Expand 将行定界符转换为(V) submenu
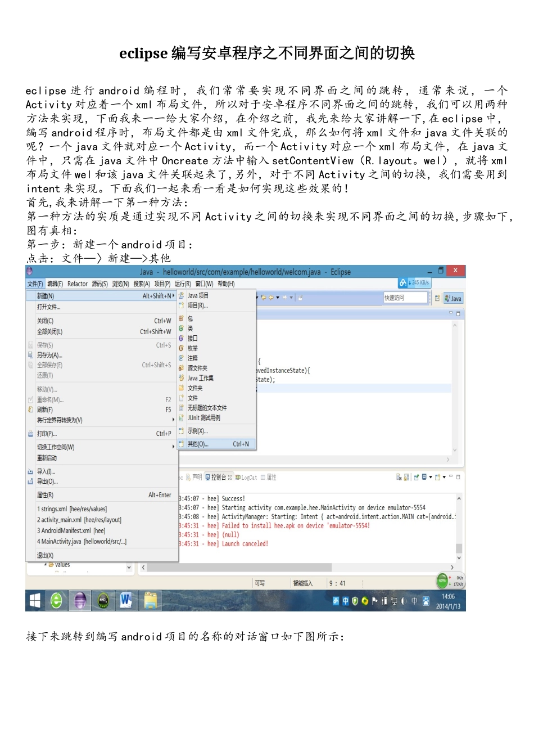534x756 pixels. tap(102, 420)
